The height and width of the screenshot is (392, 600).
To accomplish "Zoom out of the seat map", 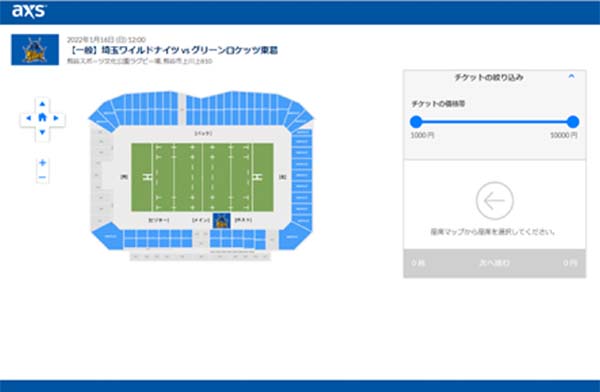I will [42, 177].
